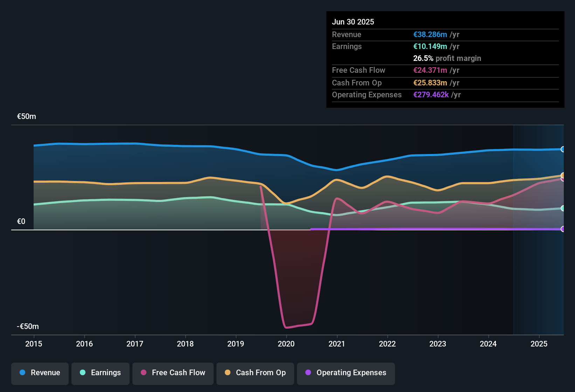The width and height of the screenshot is (575, 392).
Task: Click the purple Operating Expenses dot icon
Action: coord(308,373)
